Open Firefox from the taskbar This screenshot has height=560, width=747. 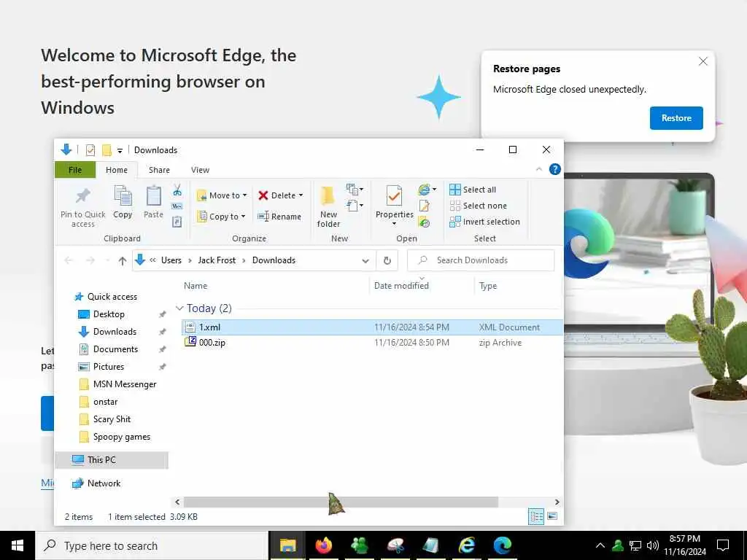click(x=323, y=545)
